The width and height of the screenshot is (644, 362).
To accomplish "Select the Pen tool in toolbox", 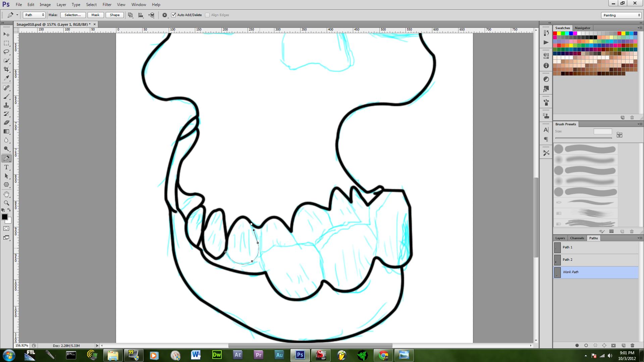I will point(6,159).
